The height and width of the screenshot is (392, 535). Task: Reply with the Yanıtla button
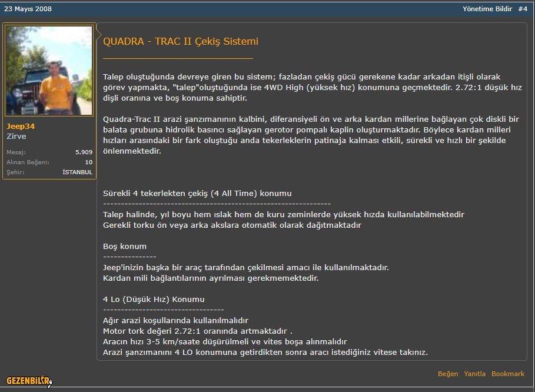click(474, 374)
